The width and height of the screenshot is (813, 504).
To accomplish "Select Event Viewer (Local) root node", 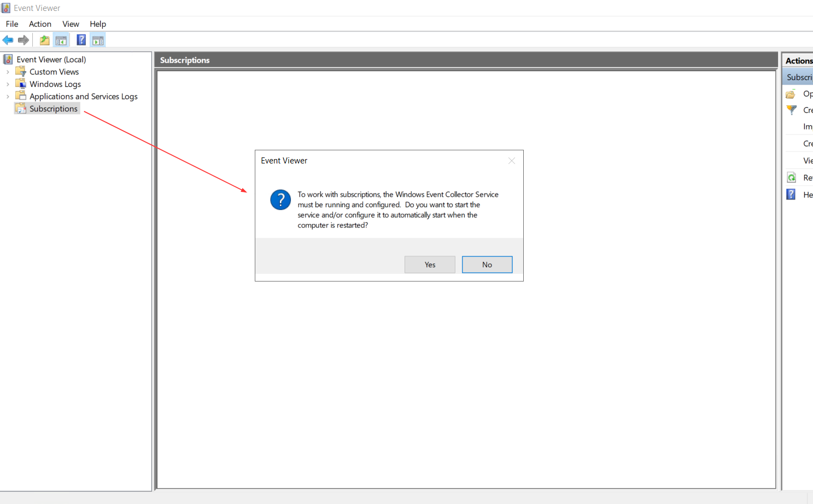I will tap(51, 60).
